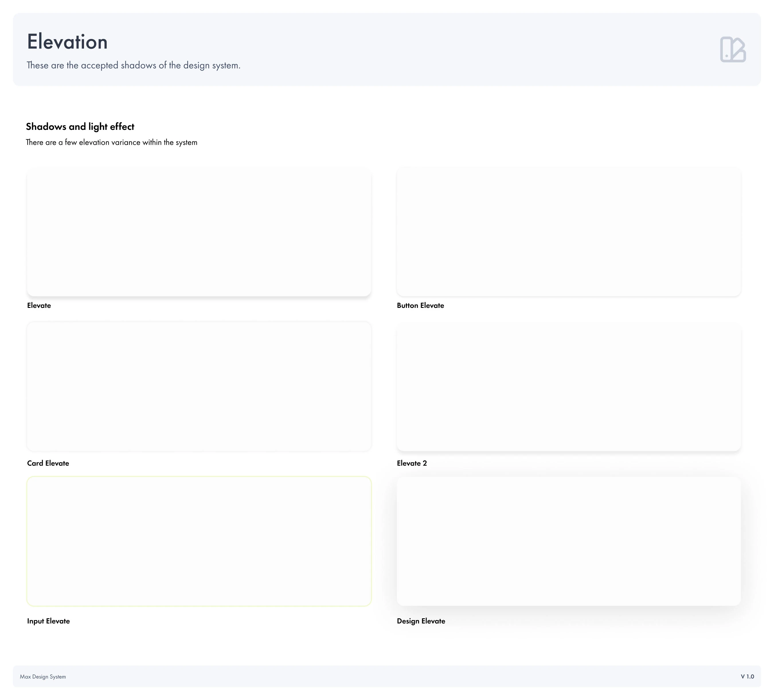Click the design system swatch icon
Screen dimensions: 774x700
click(732, 50)
